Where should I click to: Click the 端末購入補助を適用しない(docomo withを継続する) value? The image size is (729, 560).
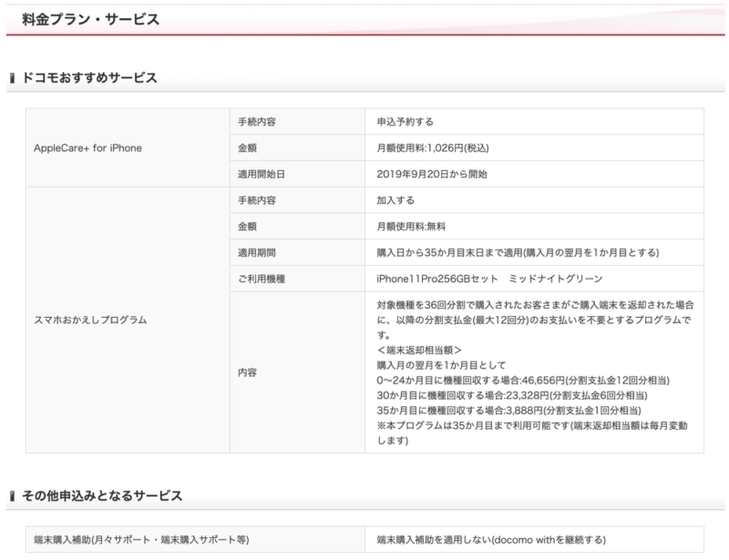[491, 540]
